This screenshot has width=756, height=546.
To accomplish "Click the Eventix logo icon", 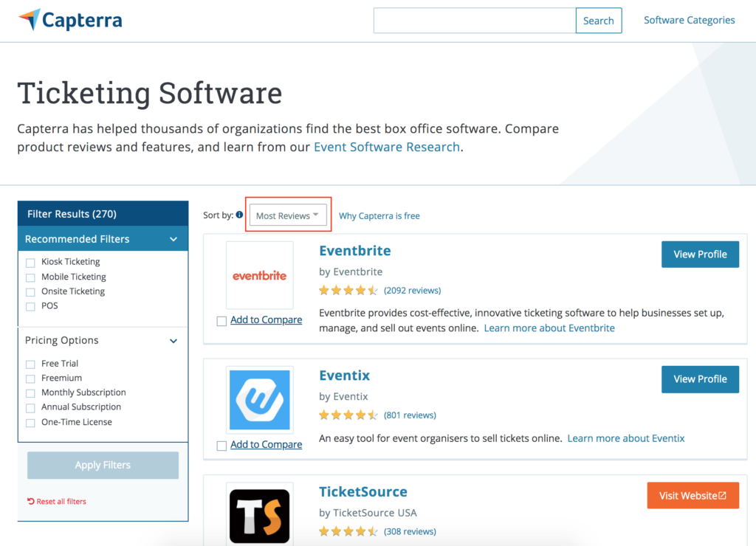I will [259, 400].
